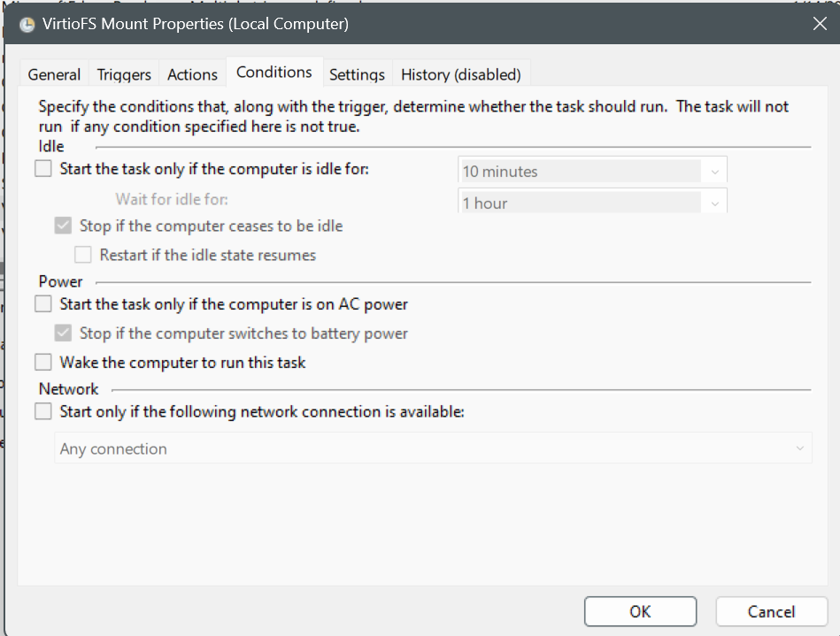Close the VirtioFS Mount Properties dialog
Viewport: 840px width, 636px height.
820,24
